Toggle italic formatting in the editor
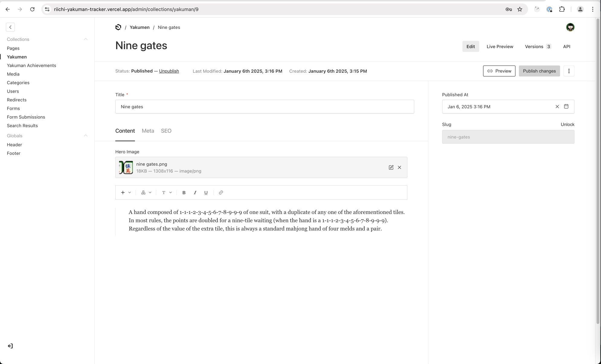601x364 pixels. pyautogui.click(x=195, y=192)
